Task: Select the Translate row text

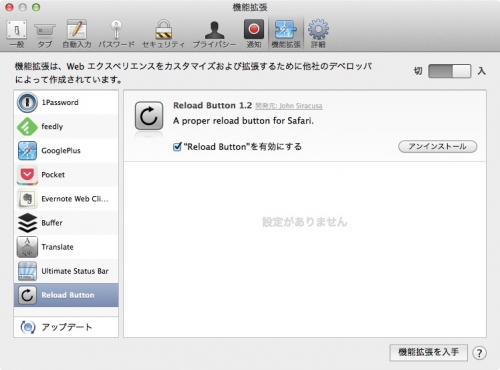Action: click(x=57, y=247)
